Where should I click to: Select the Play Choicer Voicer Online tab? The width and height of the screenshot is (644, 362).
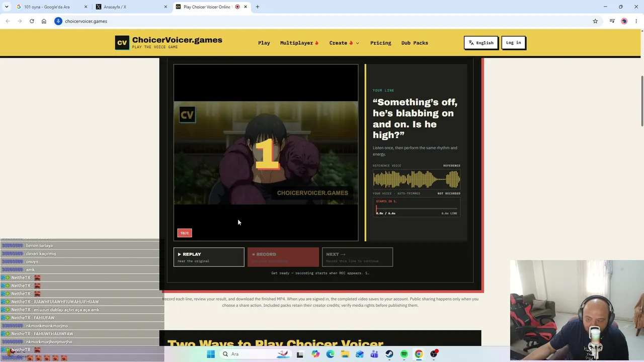tap(206, 7)
